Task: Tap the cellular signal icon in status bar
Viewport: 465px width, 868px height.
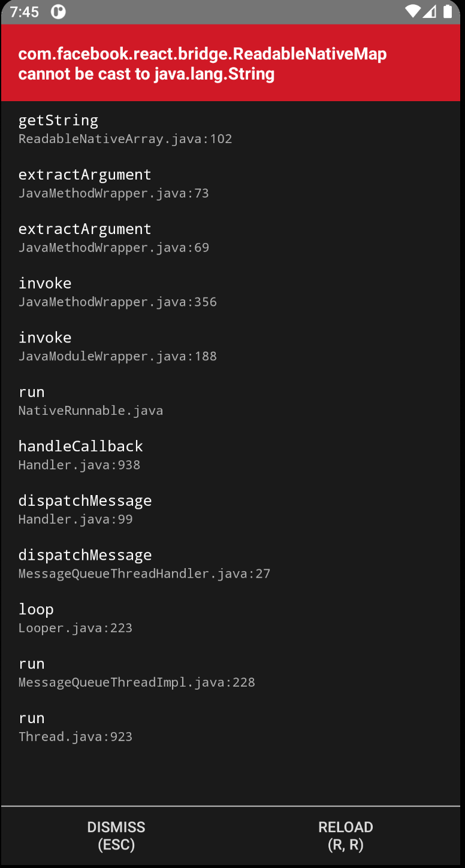Action: point(429,11)
